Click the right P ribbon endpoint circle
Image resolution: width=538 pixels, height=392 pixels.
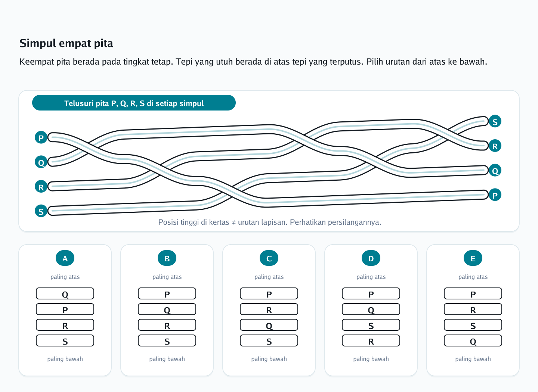click(495, 195)
